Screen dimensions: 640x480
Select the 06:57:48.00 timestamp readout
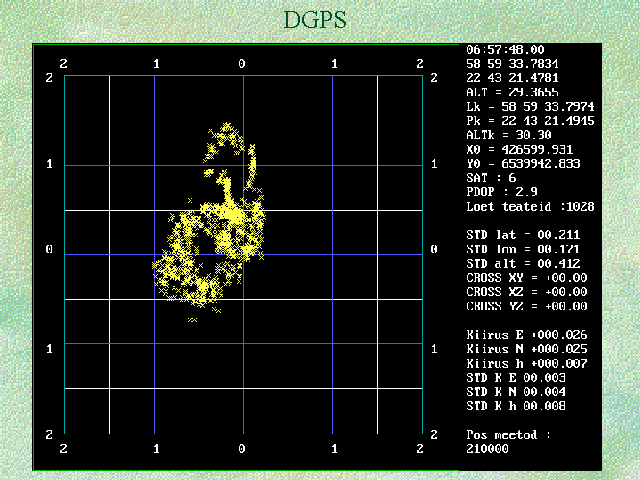point(505,49)
